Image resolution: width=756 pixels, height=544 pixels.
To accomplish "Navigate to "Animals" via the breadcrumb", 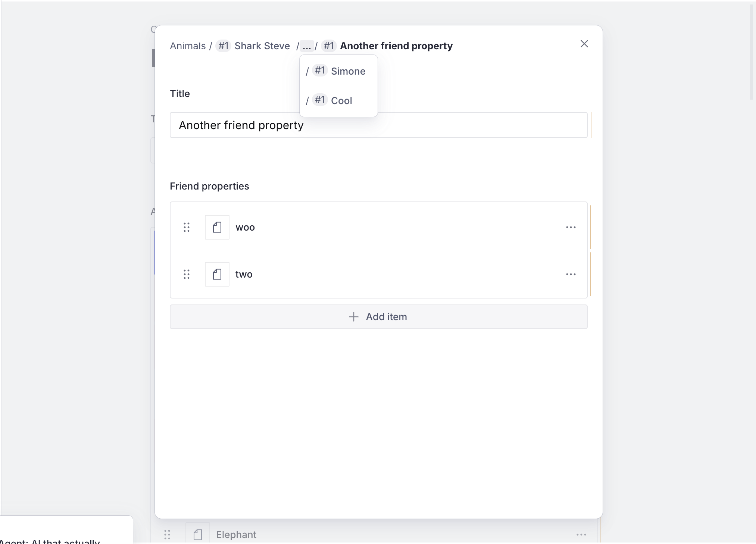I will tap(188, 46).
